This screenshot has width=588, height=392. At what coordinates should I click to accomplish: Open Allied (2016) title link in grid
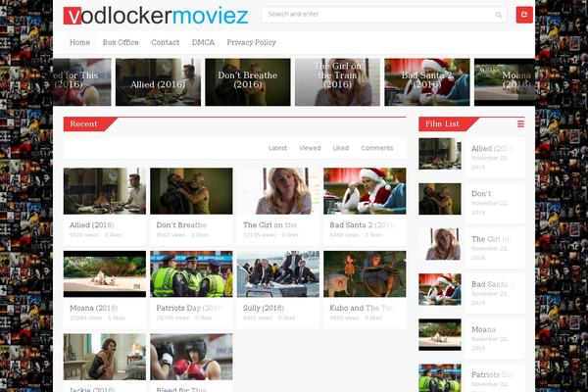pos(91,225)
